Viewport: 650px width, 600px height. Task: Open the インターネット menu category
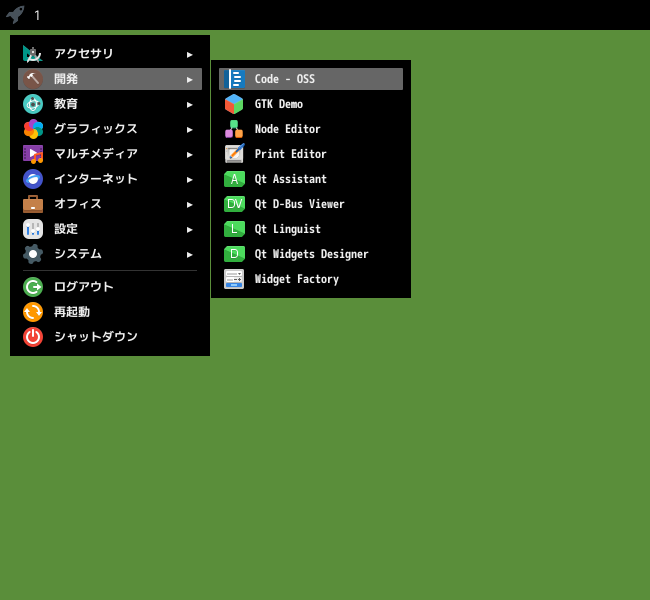tap(110, 179)
